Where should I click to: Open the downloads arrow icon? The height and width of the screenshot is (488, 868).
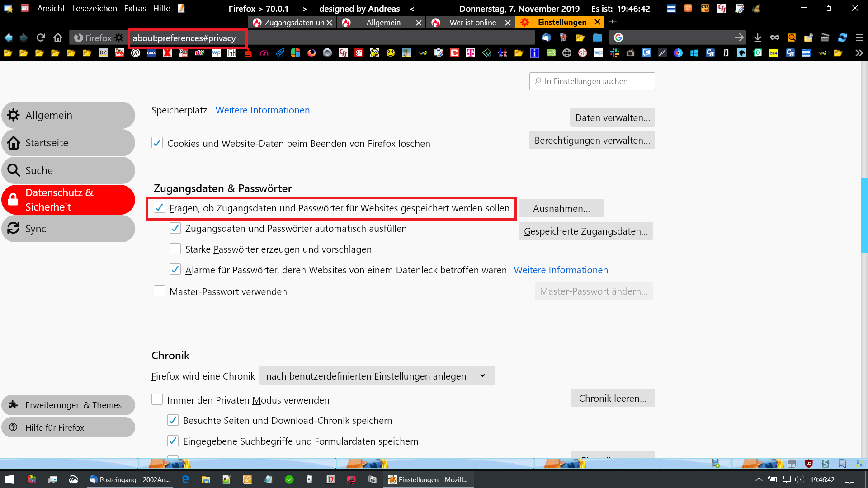(758, 38)
